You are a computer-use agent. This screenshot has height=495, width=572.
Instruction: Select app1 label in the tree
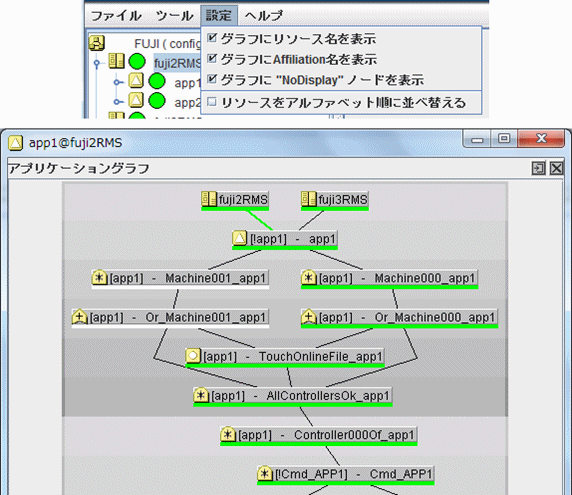click(188, 83)
